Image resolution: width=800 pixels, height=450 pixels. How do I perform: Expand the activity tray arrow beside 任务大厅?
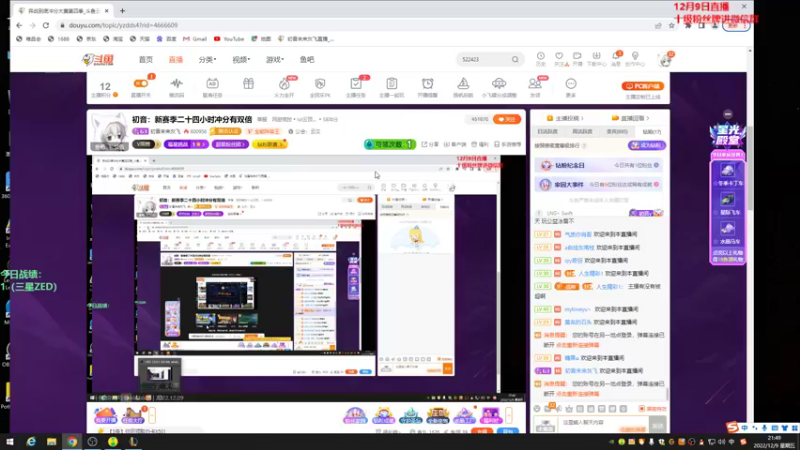[x=152, y=415]
